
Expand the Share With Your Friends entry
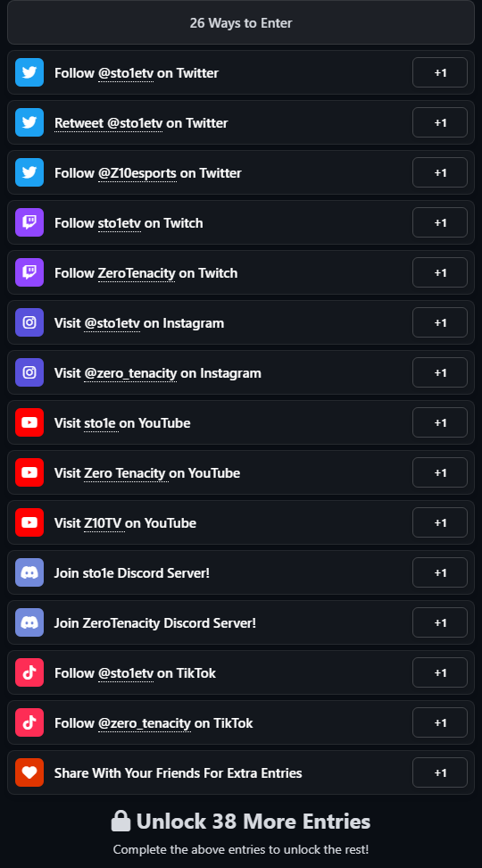pyautogui.click(x=241, y=772)
